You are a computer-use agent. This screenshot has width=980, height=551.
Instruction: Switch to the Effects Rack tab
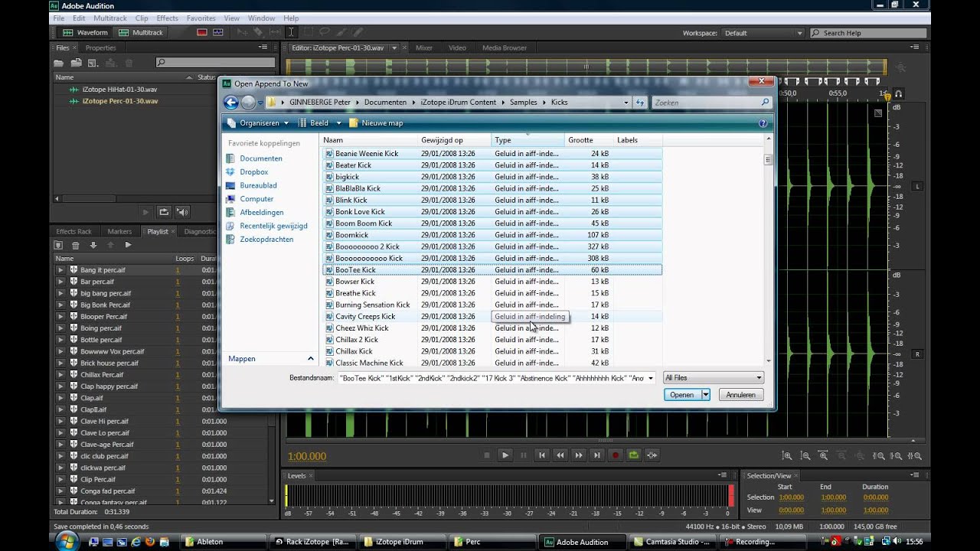[73, 231]
